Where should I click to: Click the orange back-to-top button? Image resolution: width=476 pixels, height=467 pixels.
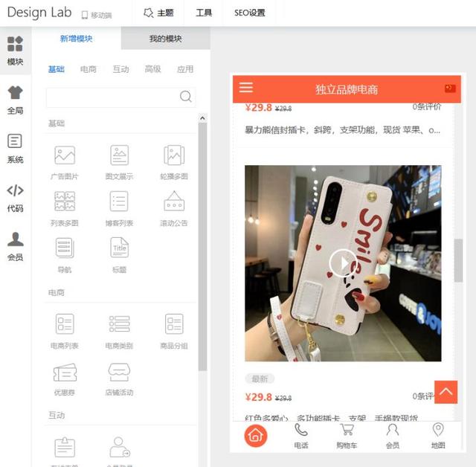(x=446, y=392)
